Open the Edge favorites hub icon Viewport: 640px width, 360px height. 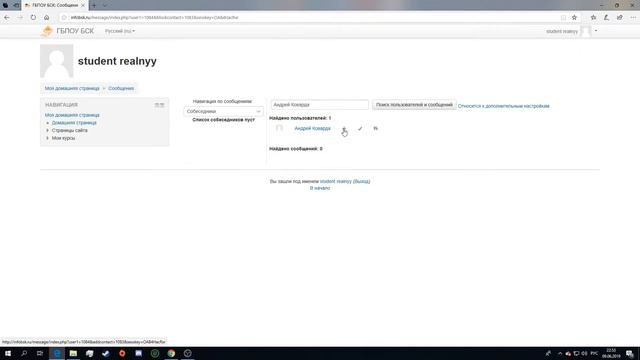[x=593, y=18]
